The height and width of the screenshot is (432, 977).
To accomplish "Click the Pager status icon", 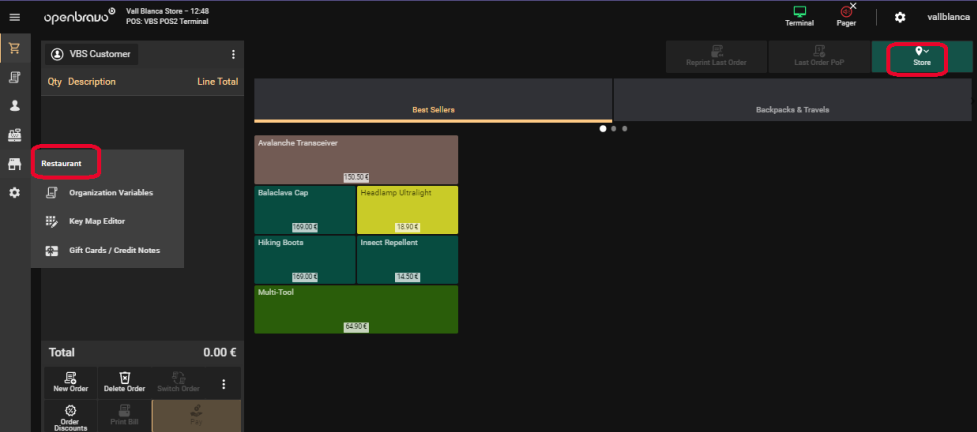I will pyautogui.click(x=846, y=15).
